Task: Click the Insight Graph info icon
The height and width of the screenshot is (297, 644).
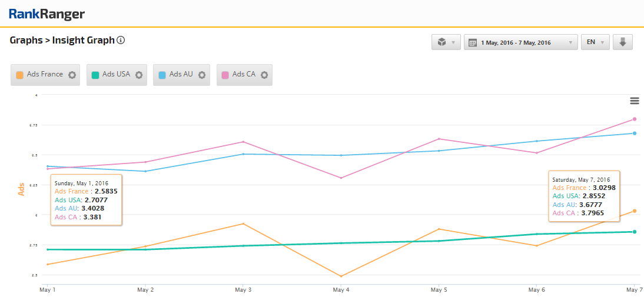Action: (121, 41)
